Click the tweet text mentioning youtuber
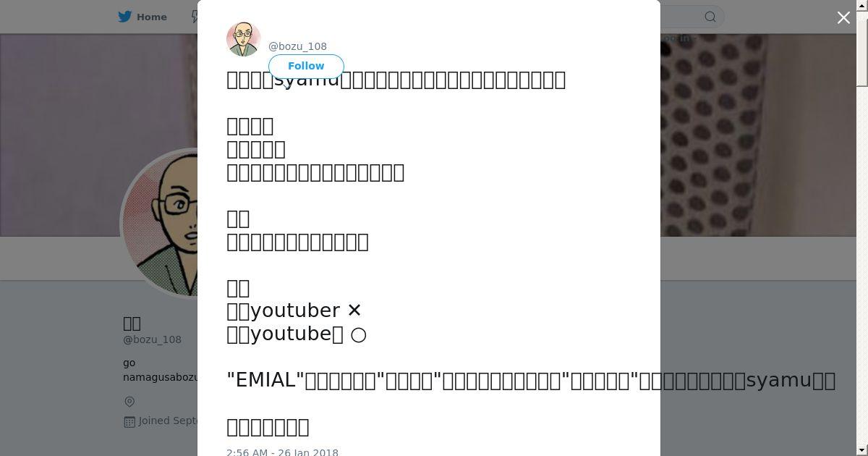 pos(294,311)
